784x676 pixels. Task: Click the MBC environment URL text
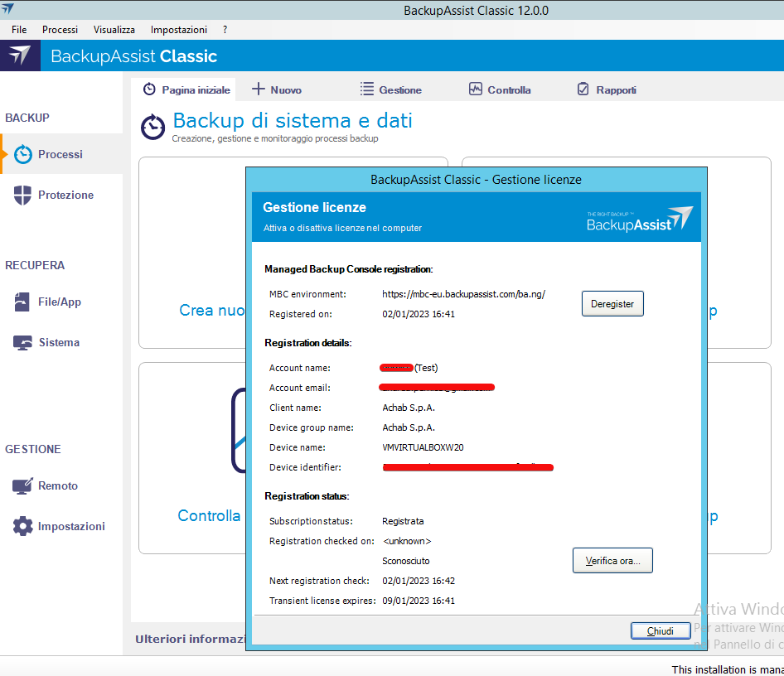(x=463, y=294)
